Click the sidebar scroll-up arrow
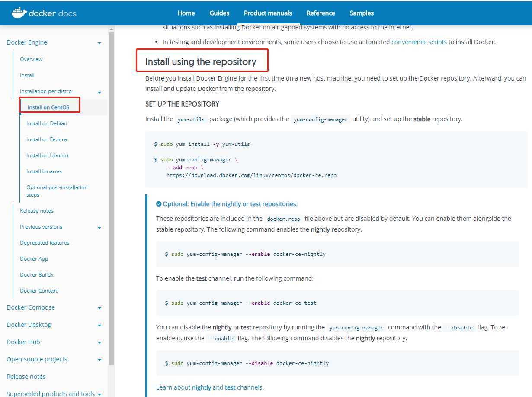This screenshot has height=397, width=532. (x=111, y=29)
